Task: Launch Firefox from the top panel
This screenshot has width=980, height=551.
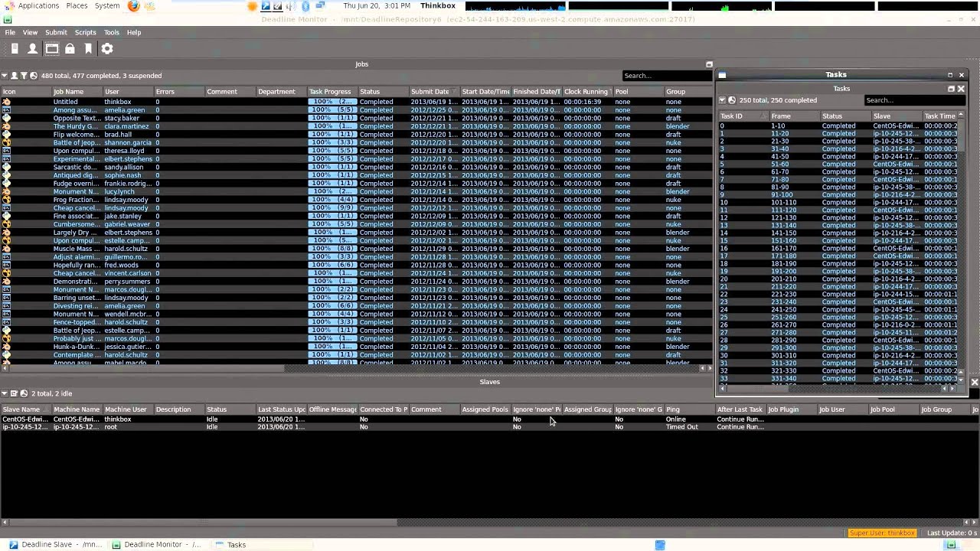Action: (x=134, y=6)
